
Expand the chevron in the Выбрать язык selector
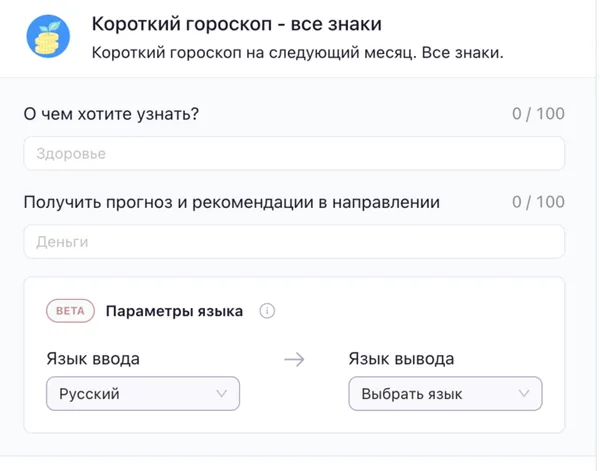click(x=524, y=394)
